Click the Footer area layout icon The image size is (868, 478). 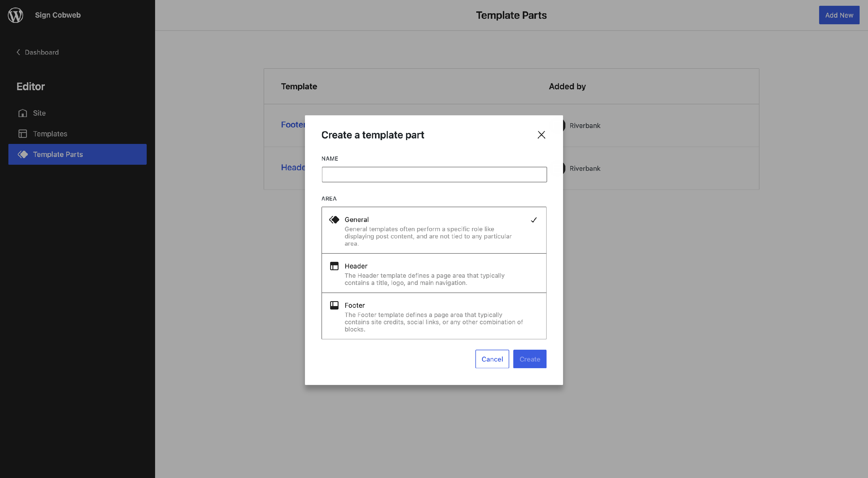[334, 305]
